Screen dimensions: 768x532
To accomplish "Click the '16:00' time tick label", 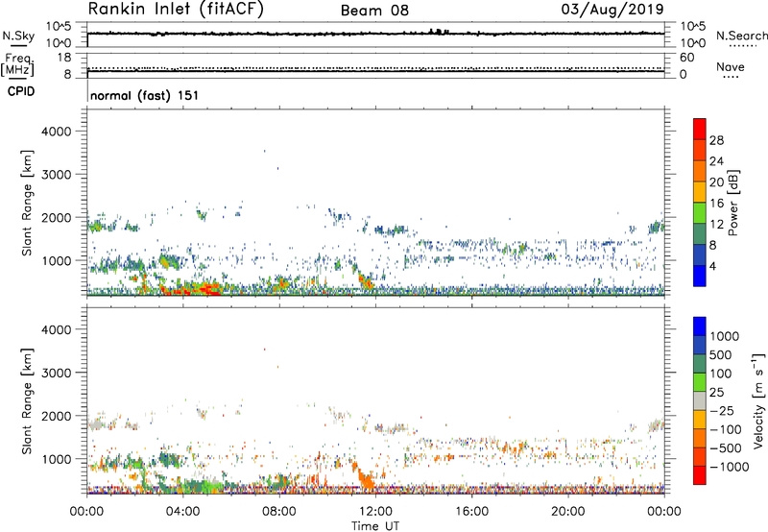I will point(471,512).
